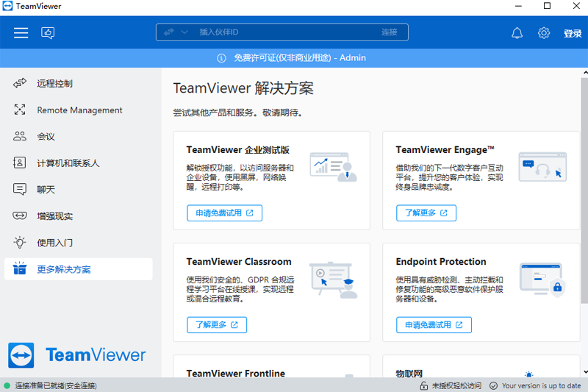
Task: Click the gift box more-solutions icon
Action: tap(20, 268)
